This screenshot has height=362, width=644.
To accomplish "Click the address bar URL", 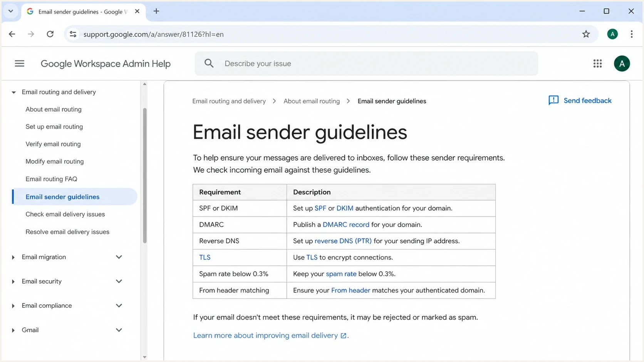I will click(154, 34).
